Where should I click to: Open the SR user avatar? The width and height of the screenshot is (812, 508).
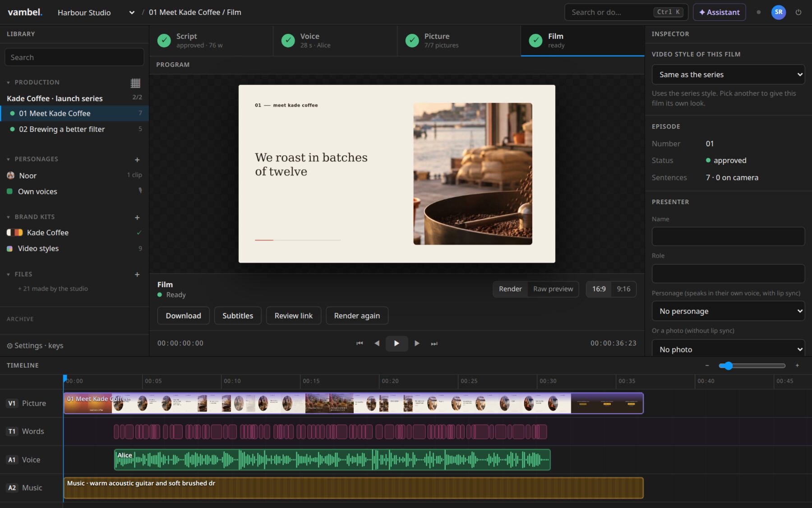pos(779,12)
